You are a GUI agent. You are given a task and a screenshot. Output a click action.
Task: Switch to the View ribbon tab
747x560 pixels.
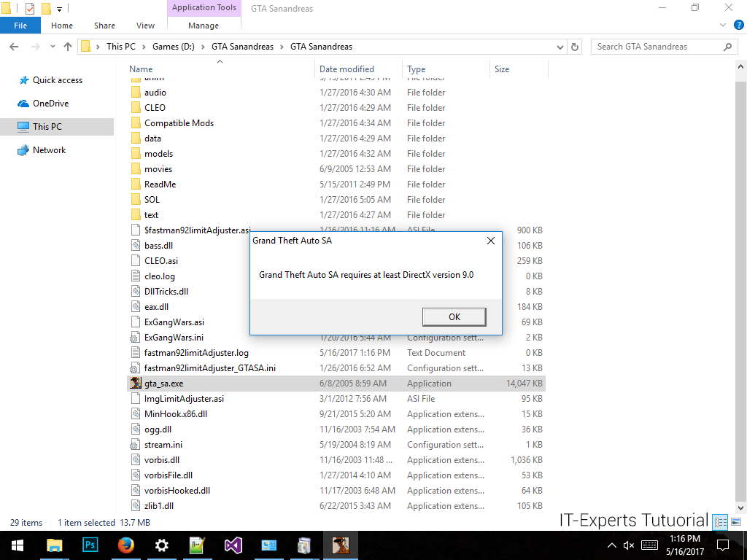pyautogui.click(x=145, y=26)
